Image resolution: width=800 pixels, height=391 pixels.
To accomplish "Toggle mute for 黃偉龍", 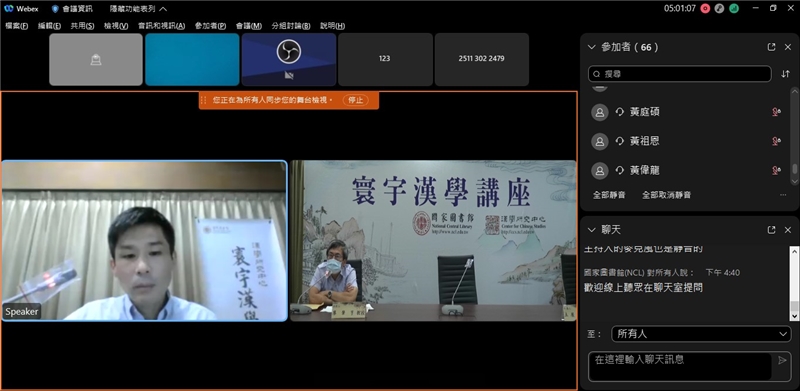I will (776, 170).
